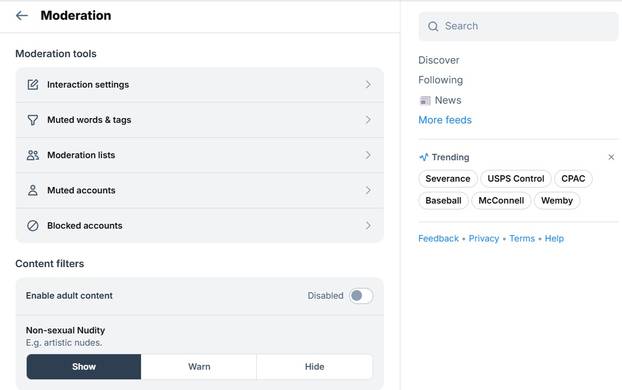Select the Severance trending topic
The image size is (622, 390).
click(448, 179)
